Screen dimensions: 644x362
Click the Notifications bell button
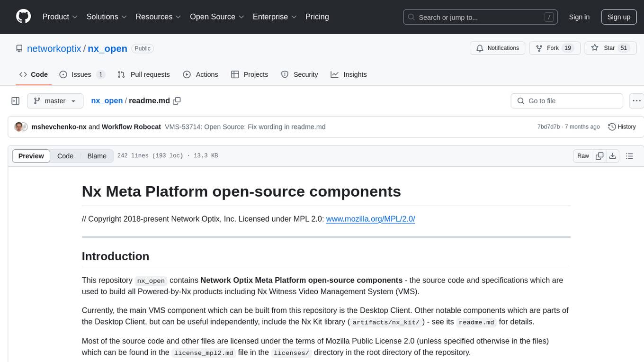point(497,48)
